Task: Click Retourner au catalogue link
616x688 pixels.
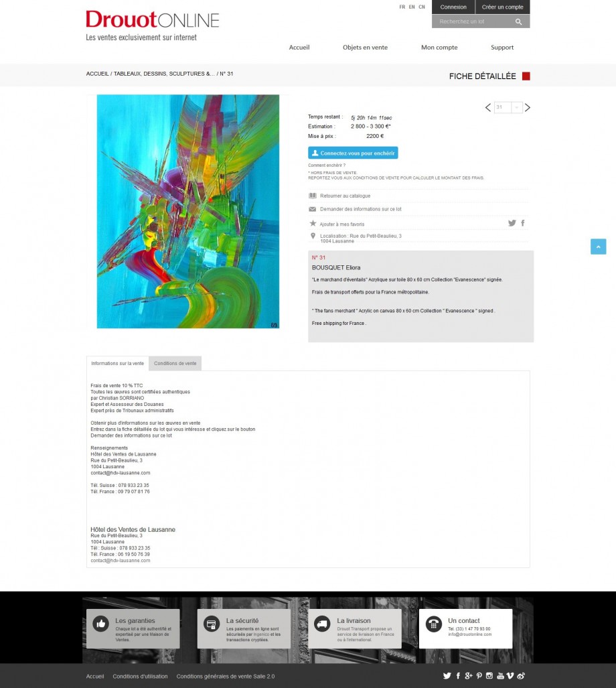Action: pyautogui.click(x=345, y=196)
